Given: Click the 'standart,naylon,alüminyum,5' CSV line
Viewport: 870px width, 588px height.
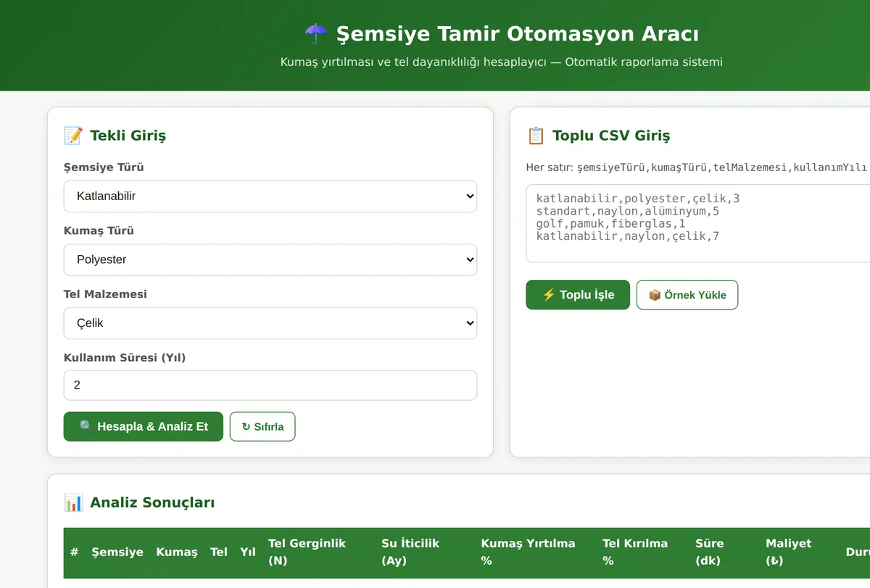Looking at the screenshot, I should pyautogui.click(x=628, y=211).
